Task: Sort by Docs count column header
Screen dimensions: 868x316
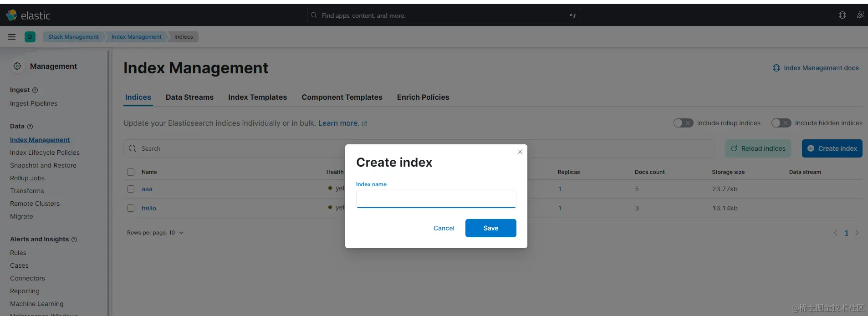Action: point(650,172)
